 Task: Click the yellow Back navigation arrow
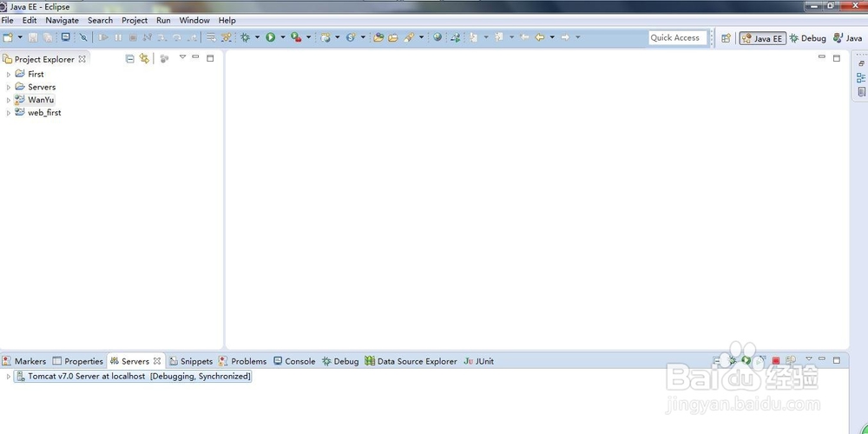click(539, 37)
